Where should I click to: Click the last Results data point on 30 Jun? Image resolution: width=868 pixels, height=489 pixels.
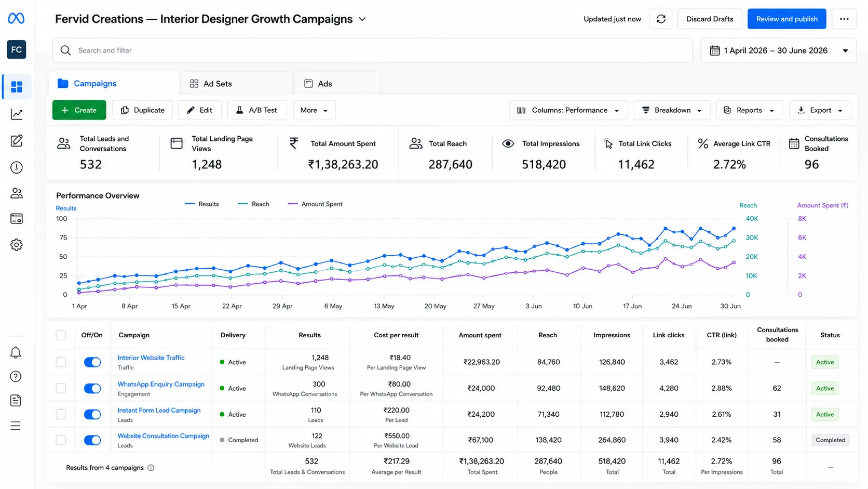734,229
